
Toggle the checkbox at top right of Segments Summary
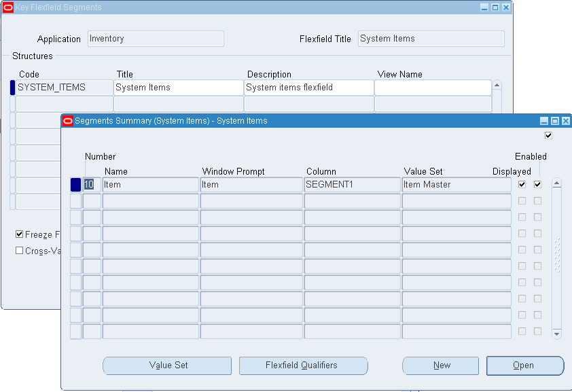coord(548,136)
